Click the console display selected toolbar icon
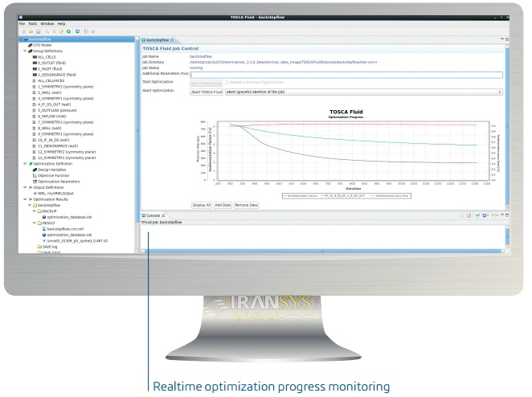 tap(485, 216)
